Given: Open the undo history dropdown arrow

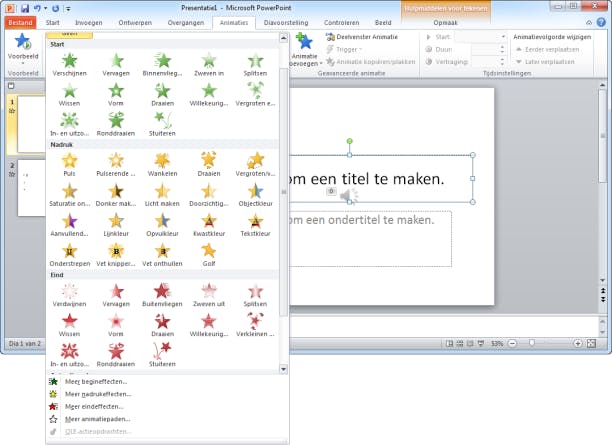Looking at the screenshot, I should (x=45, y=8).
